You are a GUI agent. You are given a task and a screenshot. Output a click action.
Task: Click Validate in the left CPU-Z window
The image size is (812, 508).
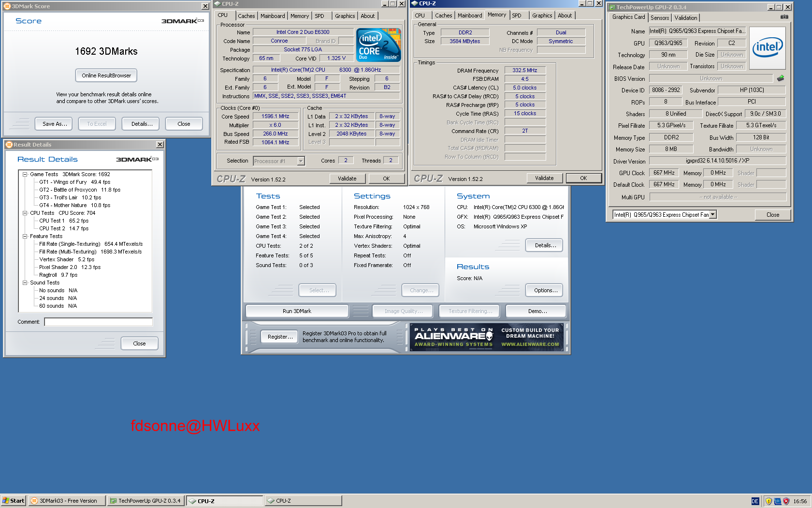click(x=347, y=179)
